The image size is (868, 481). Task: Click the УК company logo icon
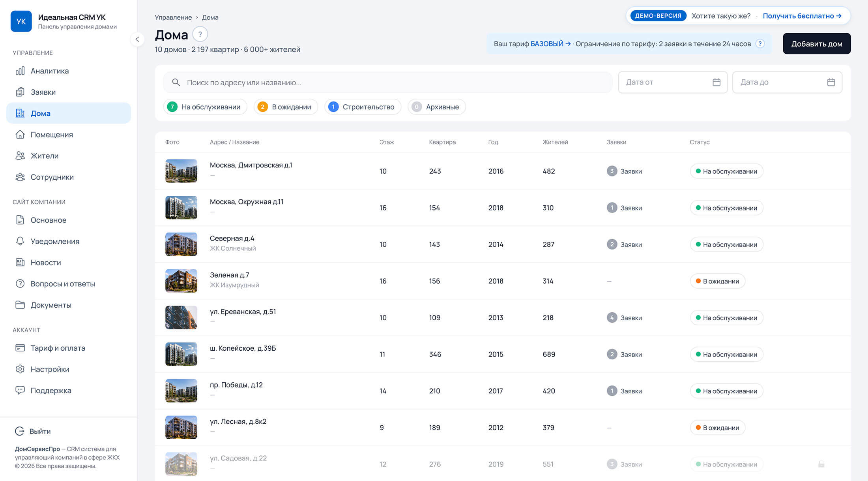(x=21, y=21)
